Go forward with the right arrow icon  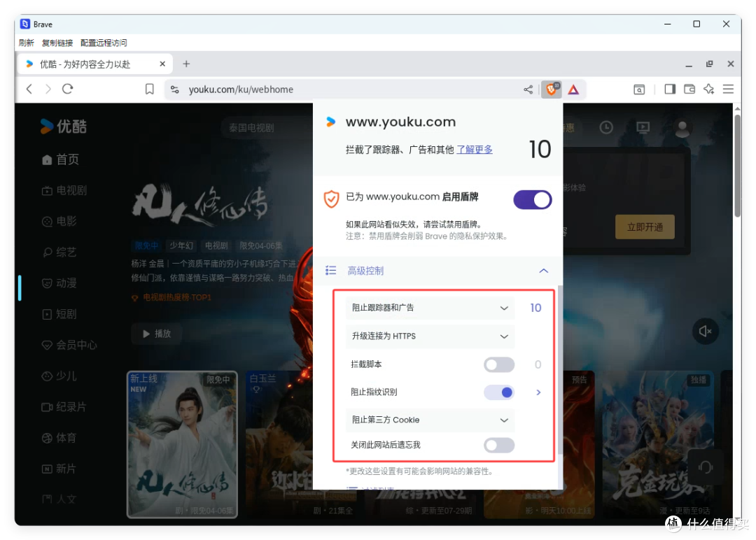pos(48,89)
